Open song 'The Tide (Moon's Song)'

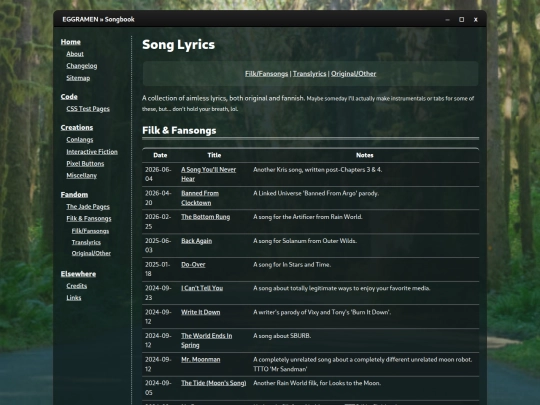pyautogui.click(x=214, y=383)
